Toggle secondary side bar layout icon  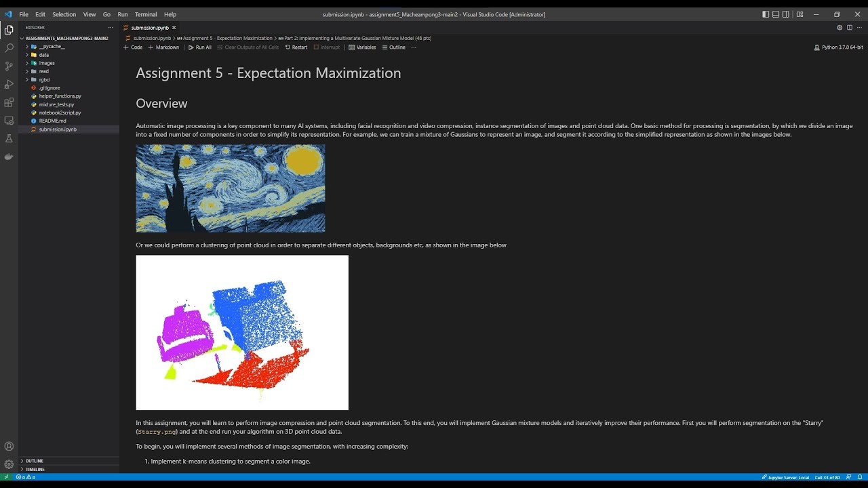[786, 14]
